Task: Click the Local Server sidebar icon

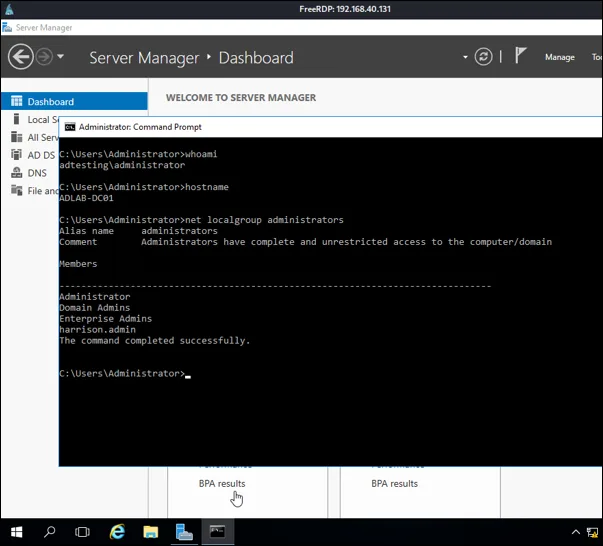Action: point(16,119)
